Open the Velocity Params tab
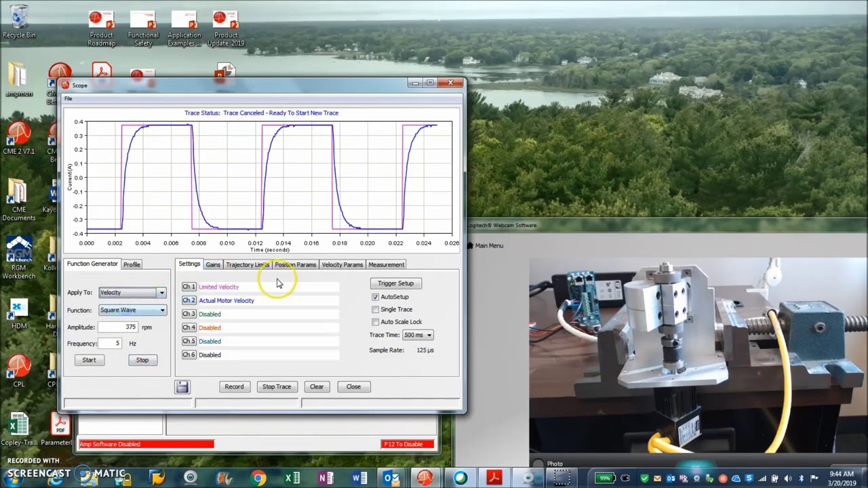This screenshot has width=868, height=488. tap(342, 265)
